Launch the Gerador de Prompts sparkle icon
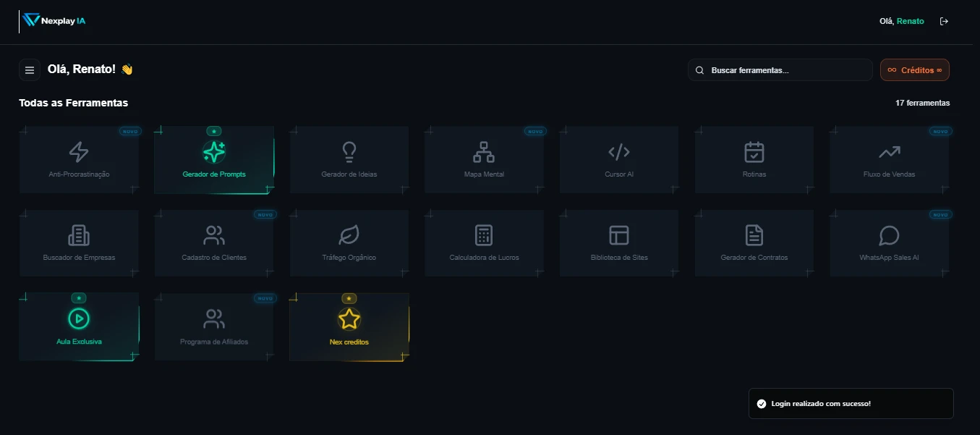Image resolution: width=980 pixels, height=435 pixels. [x=214, y=152]
